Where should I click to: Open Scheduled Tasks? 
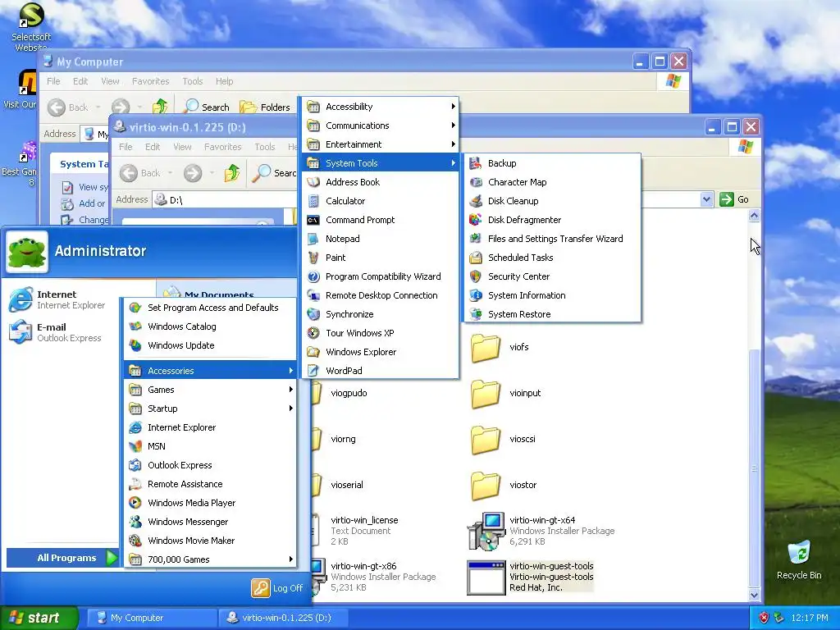point(552,258)
